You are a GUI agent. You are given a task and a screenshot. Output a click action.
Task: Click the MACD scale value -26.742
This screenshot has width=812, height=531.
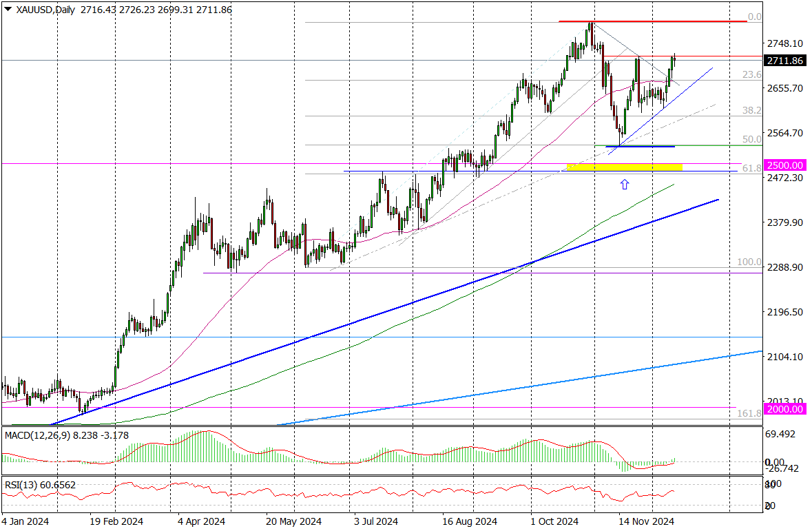point(782,469)
